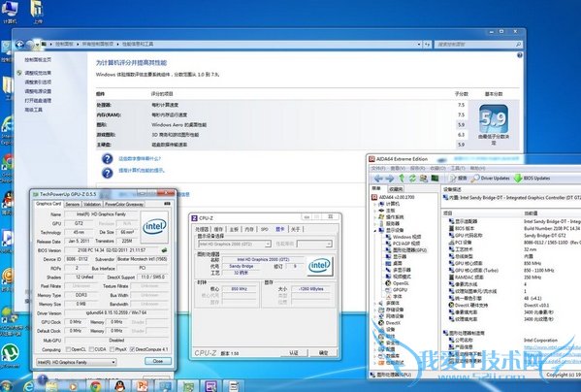Screen dimensions: 581x392
Task: Open Control Panel address bar dropdown arrow
Action: point(419,45)
